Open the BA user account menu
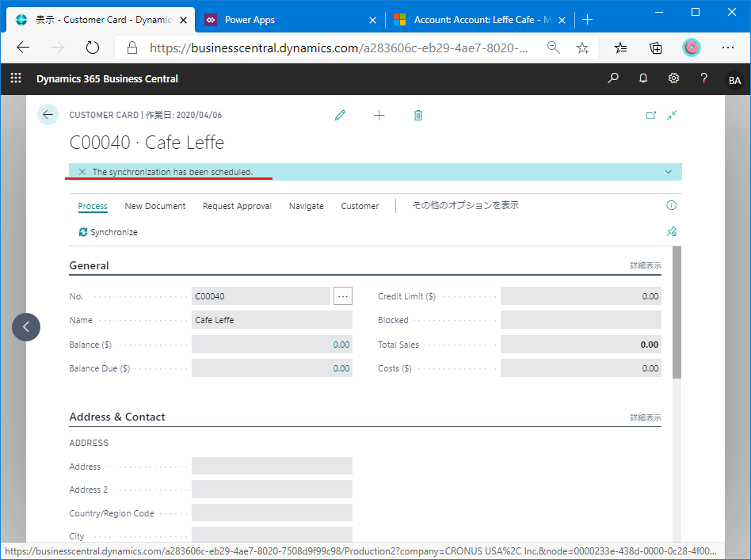 734,80
